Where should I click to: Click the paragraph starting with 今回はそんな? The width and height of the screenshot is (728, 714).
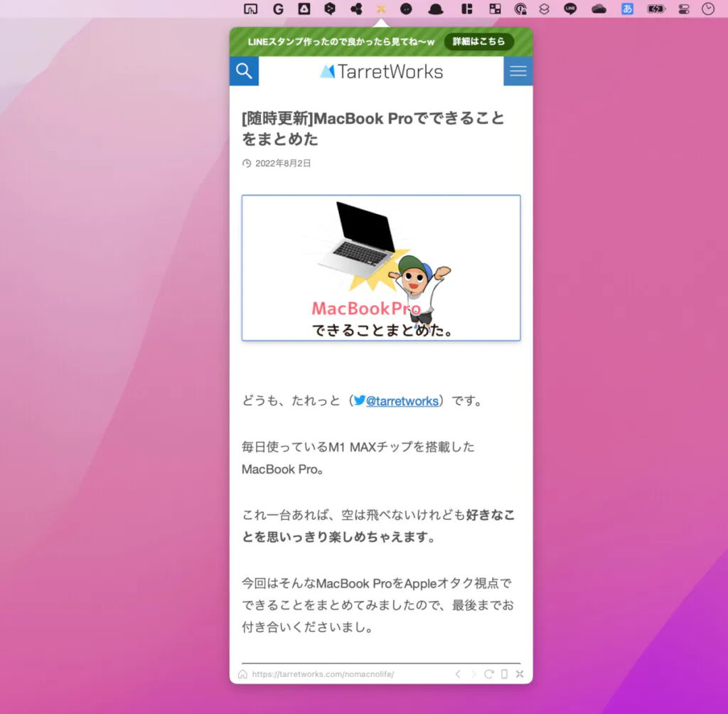coord(378,605)
